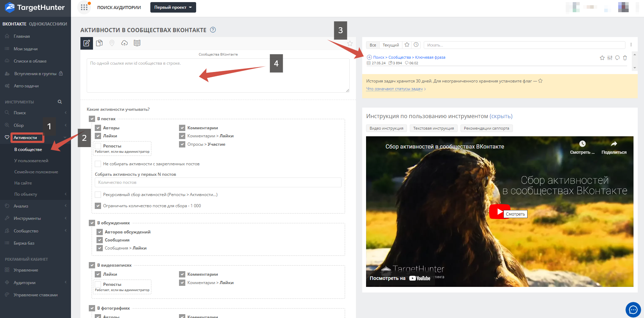The height and width of the screenshot is (318, 644).
Task: Click the apps grid icon in header
Action: point(84,7)
